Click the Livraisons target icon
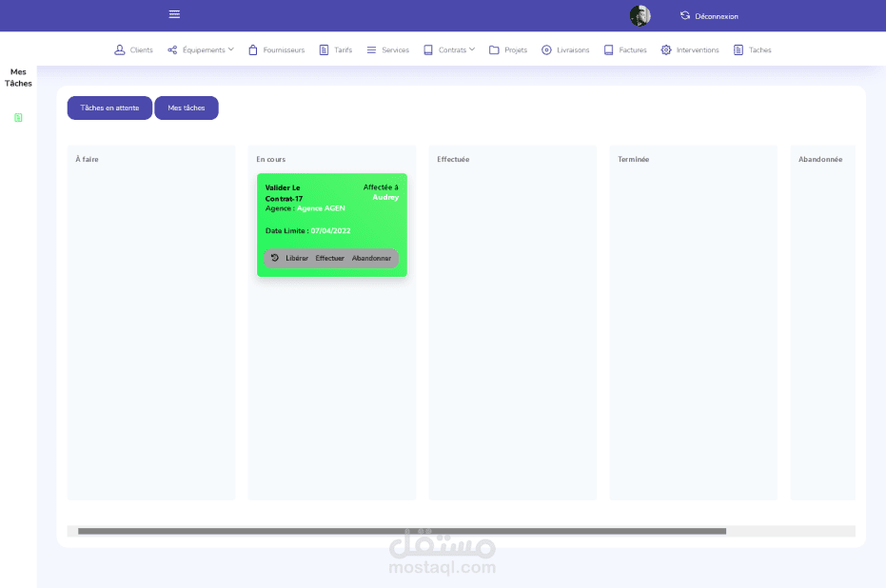 [546, 49]
